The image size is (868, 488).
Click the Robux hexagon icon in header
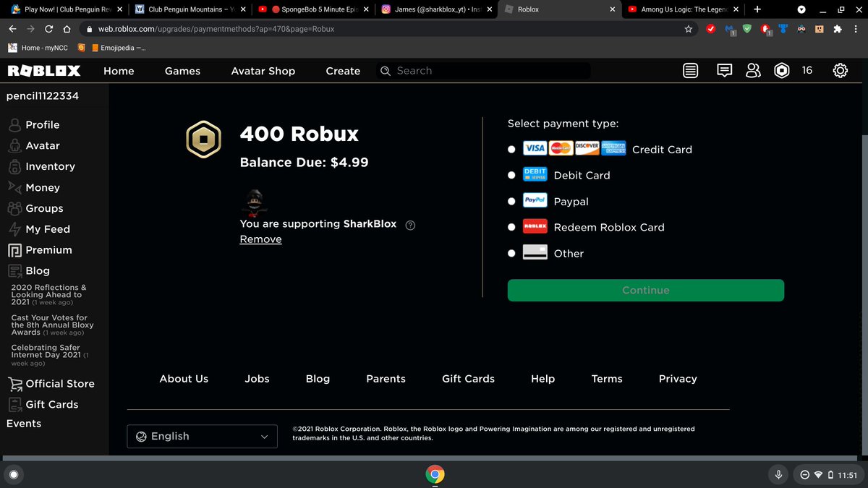click(x=782, y=70)
